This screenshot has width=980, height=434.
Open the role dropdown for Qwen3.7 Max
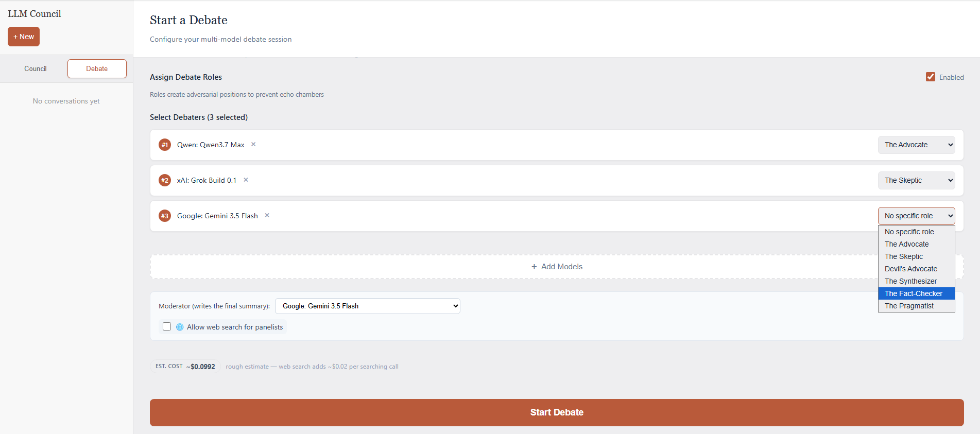(x=917, y=145)
